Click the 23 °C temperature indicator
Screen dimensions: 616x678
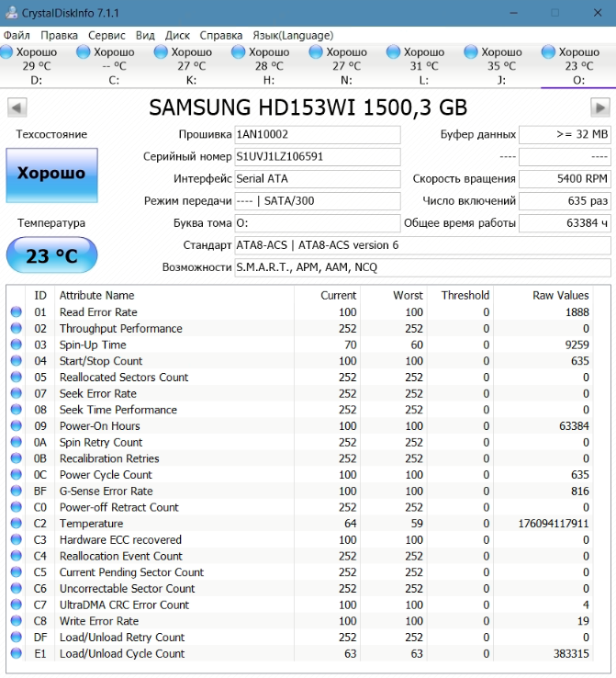51,255
